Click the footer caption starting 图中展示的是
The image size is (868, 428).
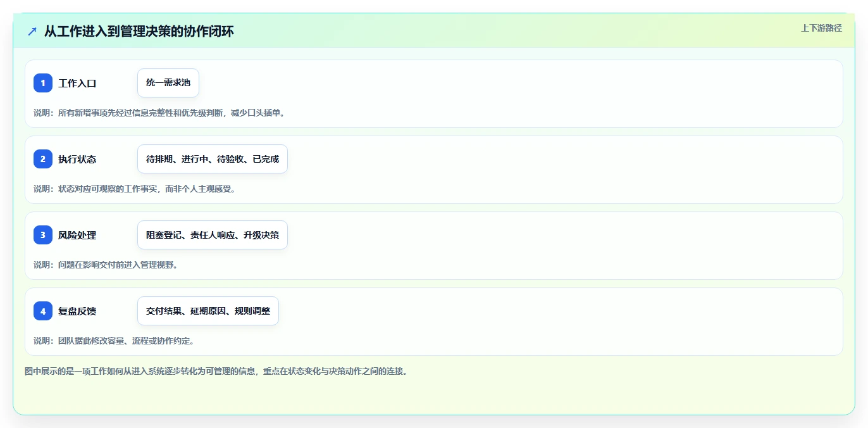click(x=216, y=371)
